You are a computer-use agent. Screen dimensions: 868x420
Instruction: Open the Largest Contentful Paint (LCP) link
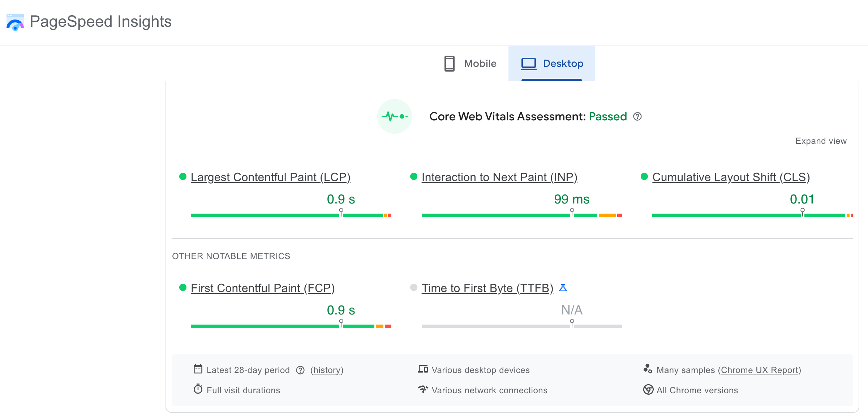click(x=270, y=177)
